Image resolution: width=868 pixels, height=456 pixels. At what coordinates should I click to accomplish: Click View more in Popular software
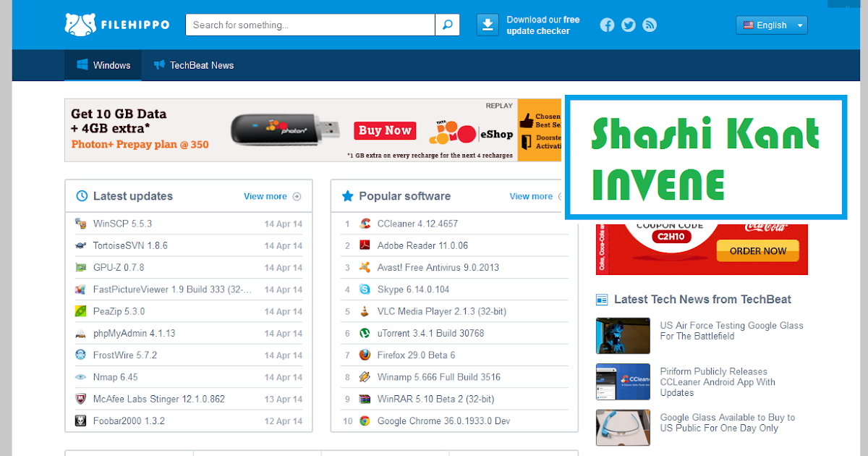531,196
